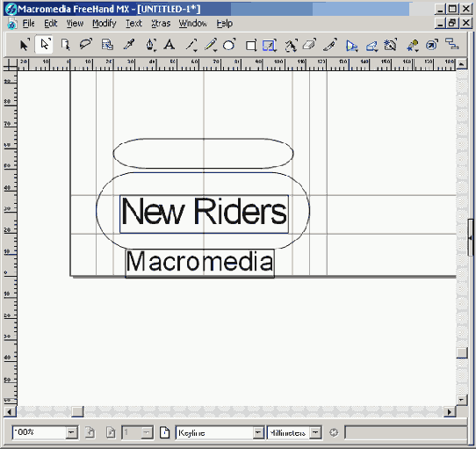Click the New Riders text block

pos(204,214)
